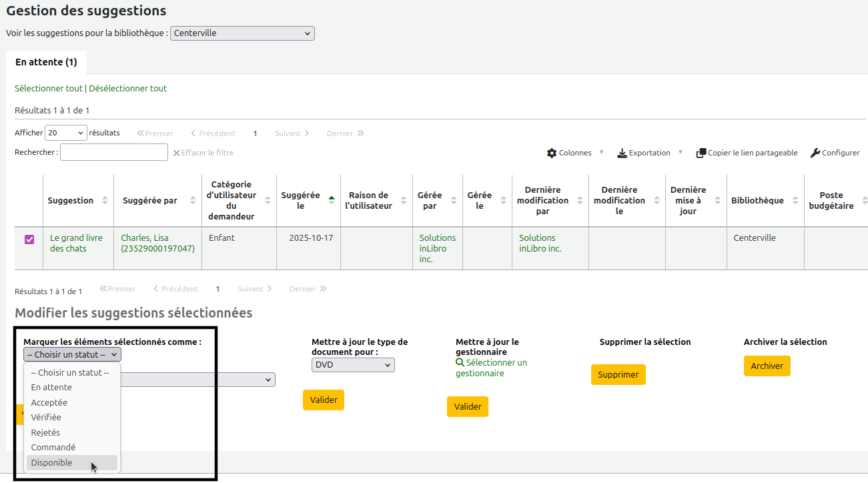The width and height of the screenshot is (868, 483).
Task: Choose Disponible in the status list
Action: [52, 463]
